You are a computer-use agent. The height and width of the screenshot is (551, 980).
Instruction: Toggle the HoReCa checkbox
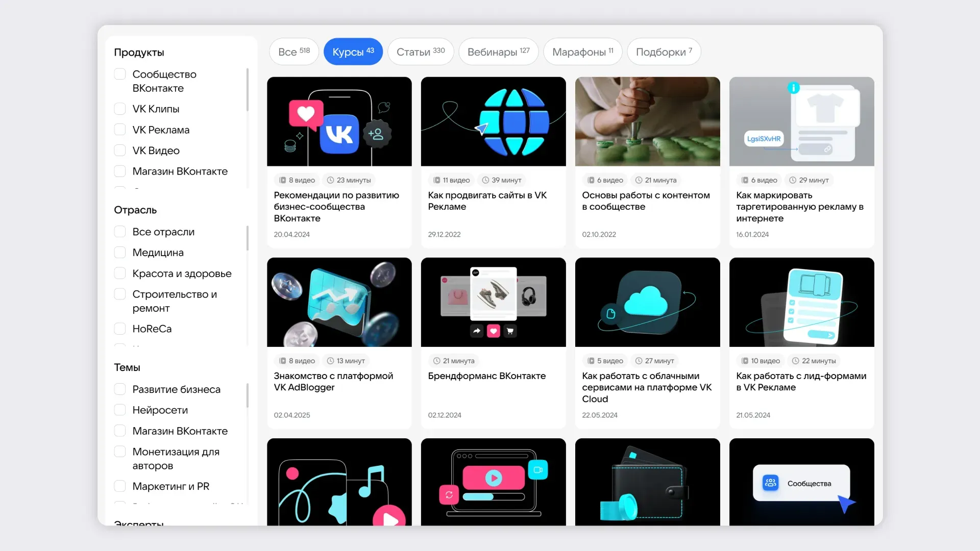click(x=120, y=329)
